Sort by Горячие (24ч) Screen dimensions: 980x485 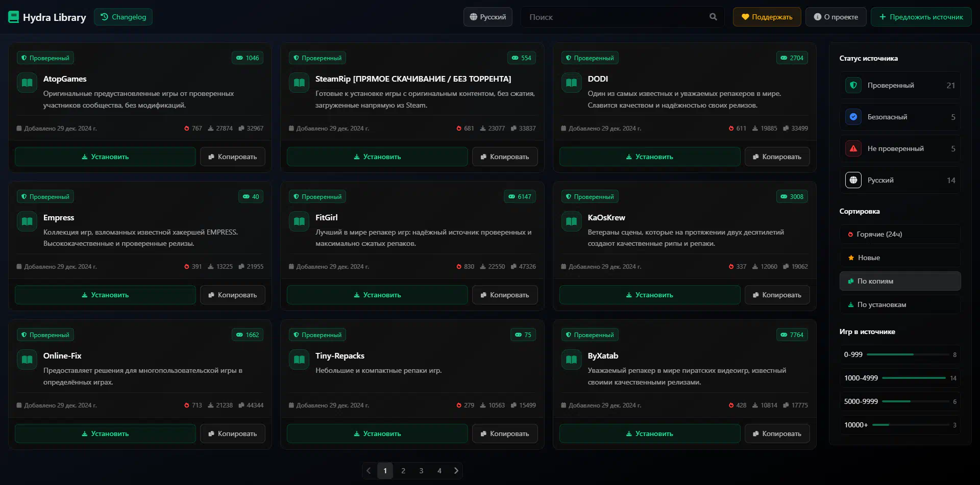click(x=900, y=234)
